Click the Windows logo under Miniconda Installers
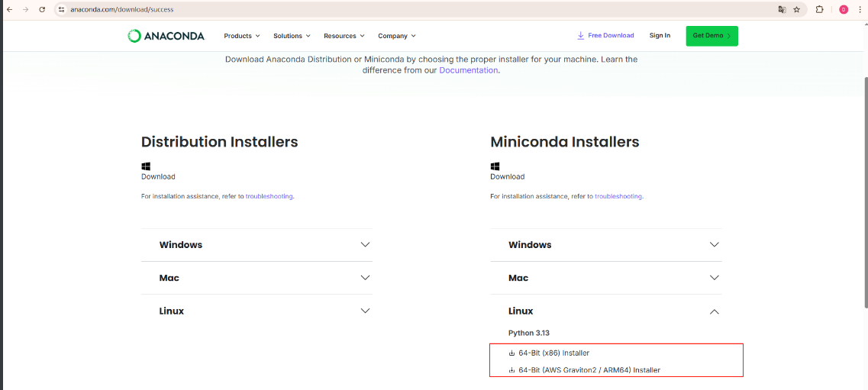This screenshot has height=390, width=868. click(495, 166)
